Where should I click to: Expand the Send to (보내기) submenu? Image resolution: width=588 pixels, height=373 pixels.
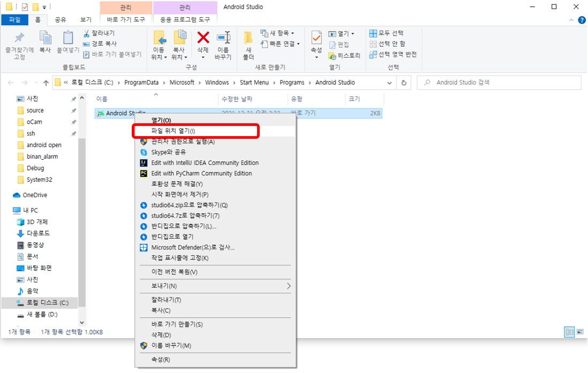[216, 286]
